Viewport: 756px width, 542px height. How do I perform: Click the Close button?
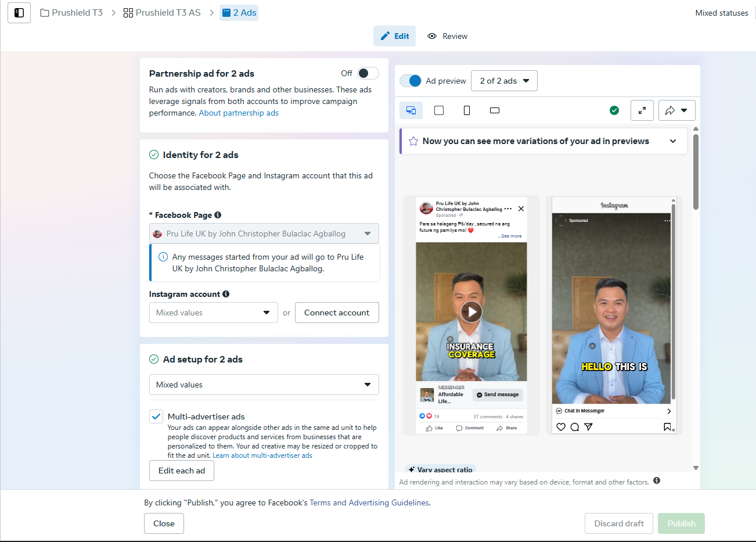164,523
